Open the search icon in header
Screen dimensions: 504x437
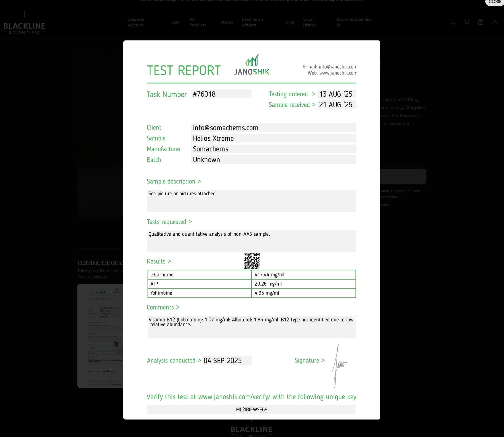click(x=453, y=22)
